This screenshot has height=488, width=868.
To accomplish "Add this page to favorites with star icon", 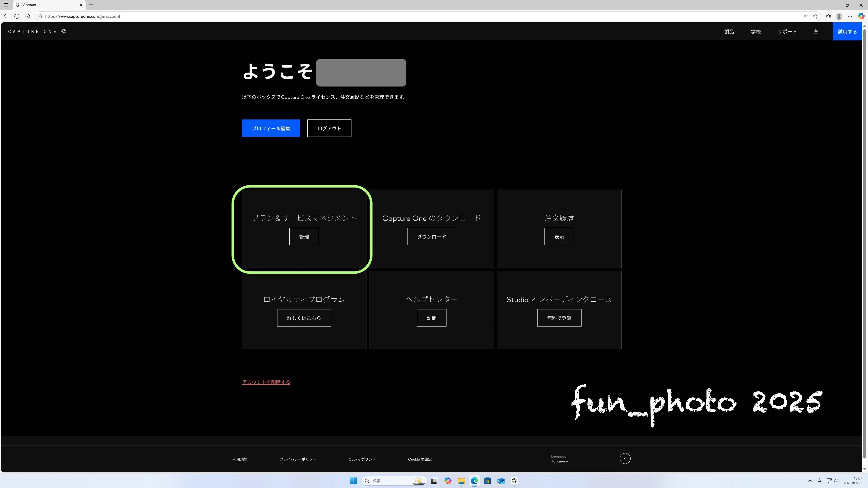I will pyautogui.click(x=815, y=16).
